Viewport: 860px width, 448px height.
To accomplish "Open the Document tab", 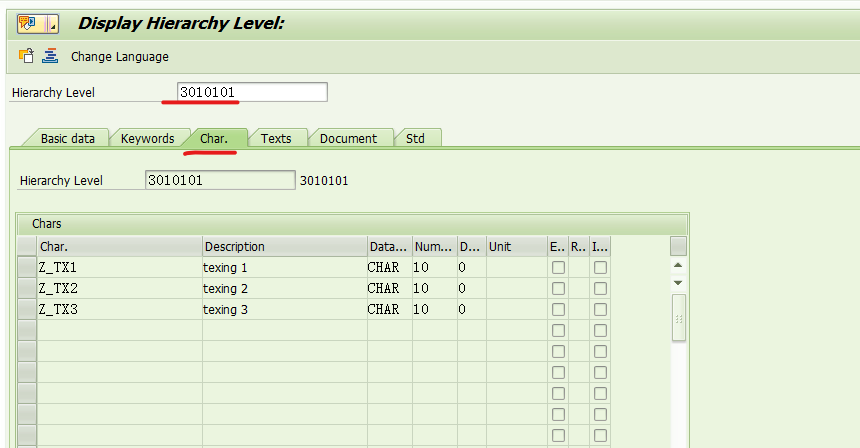I will (x=348, y=138).
